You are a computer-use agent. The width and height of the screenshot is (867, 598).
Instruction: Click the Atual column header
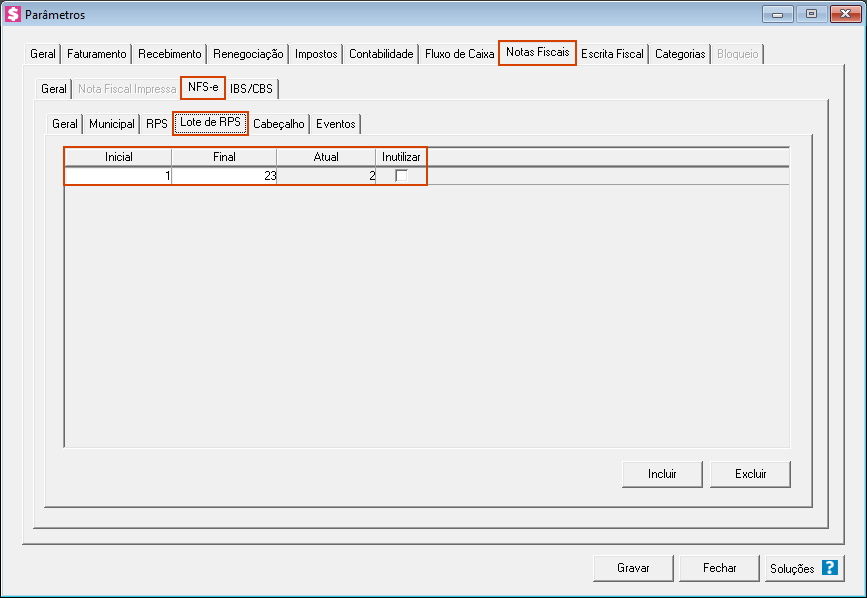326,157
